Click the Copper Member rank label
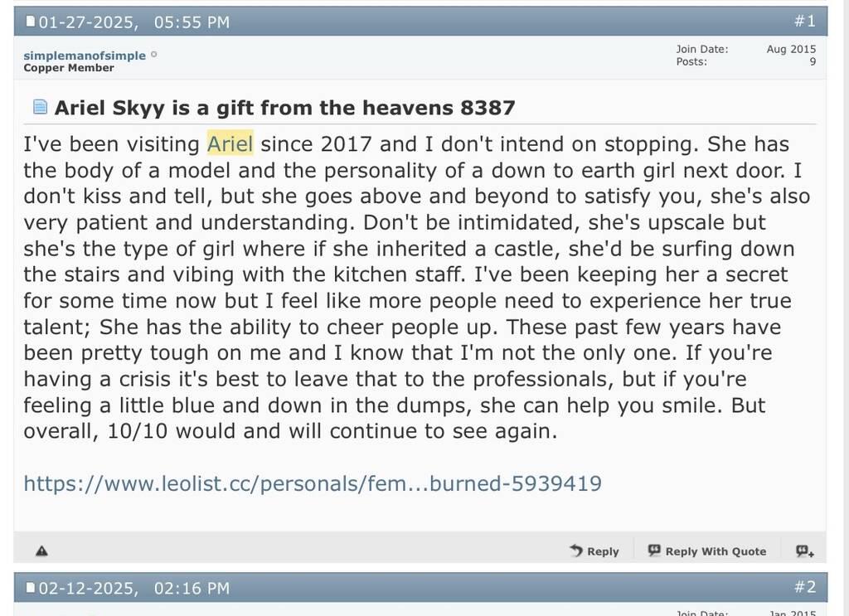849x616 pixels. point(69,68)
